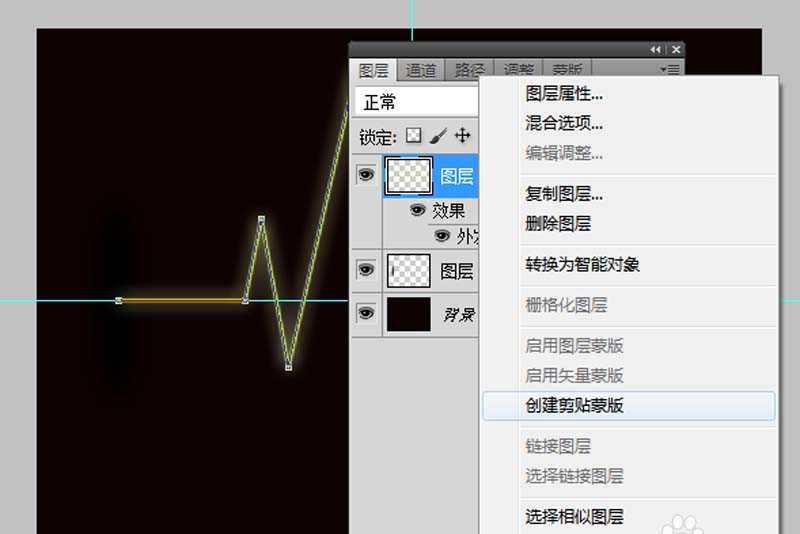Screen dimensions: 800x534
Task: Click path anchor point at bottom valley
Action: pos(289,367)
